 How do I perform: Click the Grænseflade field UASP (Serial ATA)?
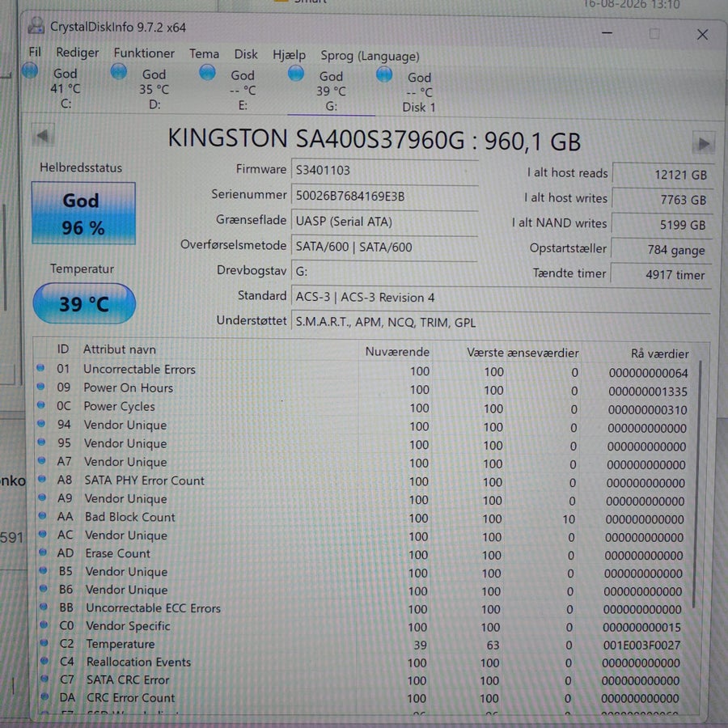pyautogui.click(x=384, y=222)
